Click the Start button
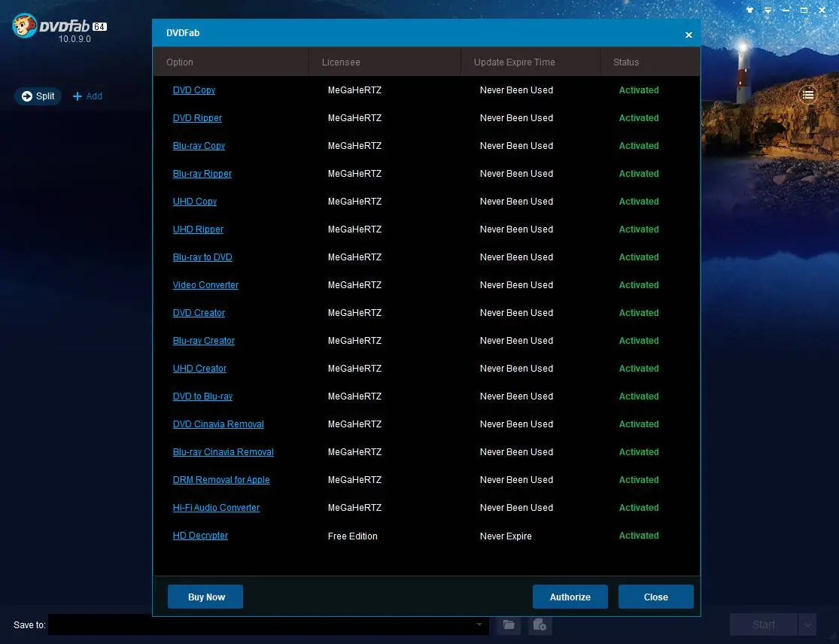839x644 pixels. (x=764, y=624)
